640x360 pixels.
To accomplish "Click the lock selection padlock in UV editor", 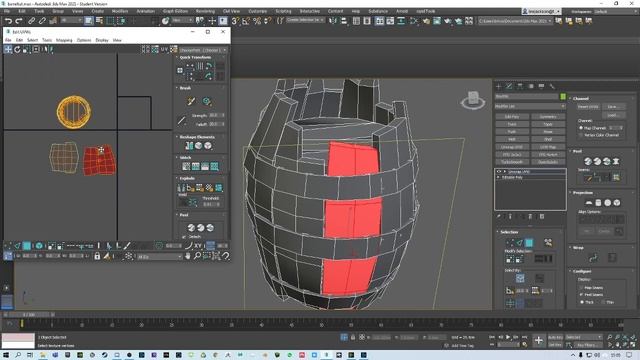I will coord(97,256).
